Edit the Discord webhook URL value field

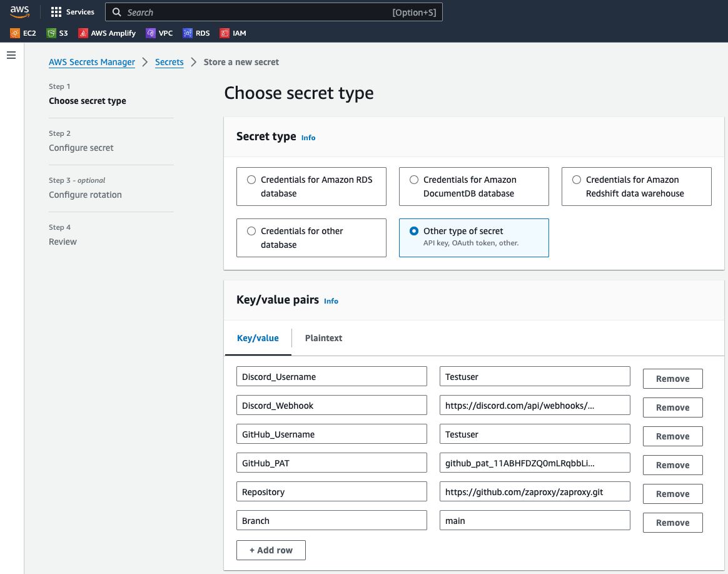535,405
